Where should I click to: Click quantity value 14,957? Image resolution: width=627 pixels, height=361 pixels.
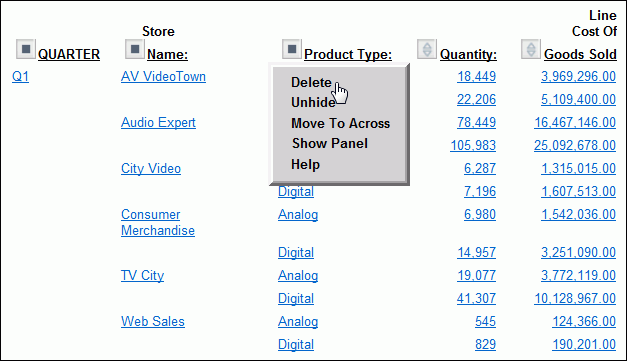[x=476, y=253]
